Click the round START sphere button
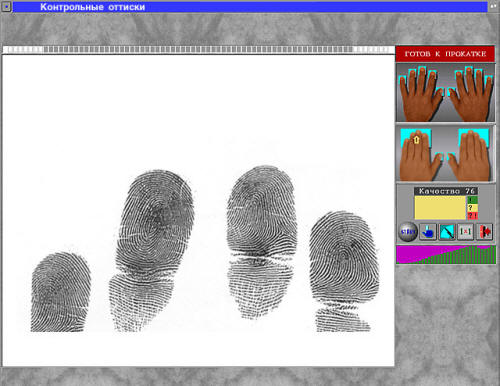Image resolution: width=500 pixels, height=386 pixels. 408,232
